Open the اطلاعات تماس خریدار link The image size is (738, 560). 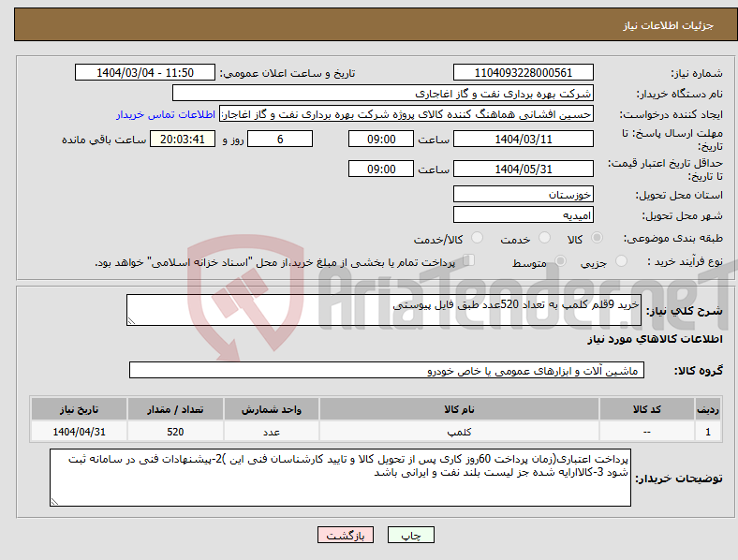pyautogui.click(x=166, y=114)
